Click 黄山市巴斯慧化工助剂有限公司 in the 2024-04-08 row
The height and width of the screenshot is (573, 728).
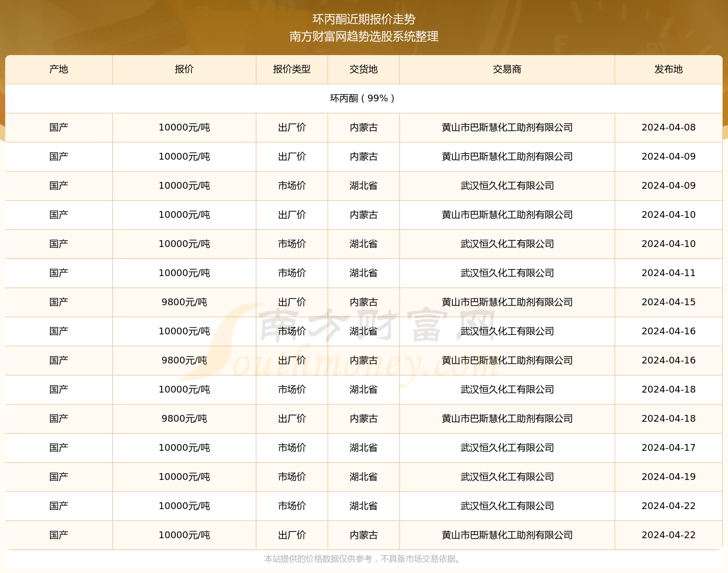coord(507,127)
